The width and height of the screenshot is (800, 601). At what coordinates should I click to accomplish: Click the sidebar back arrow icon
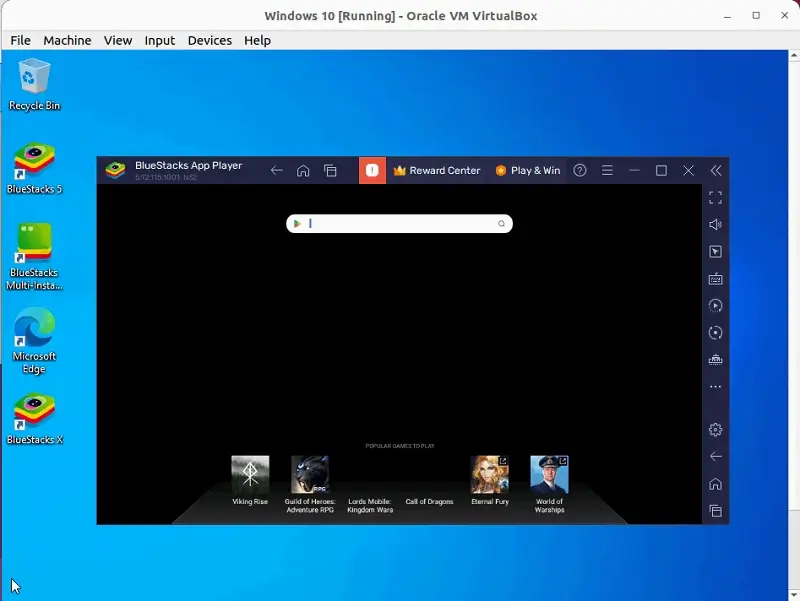pyautogui.click(x=715, y=457)
